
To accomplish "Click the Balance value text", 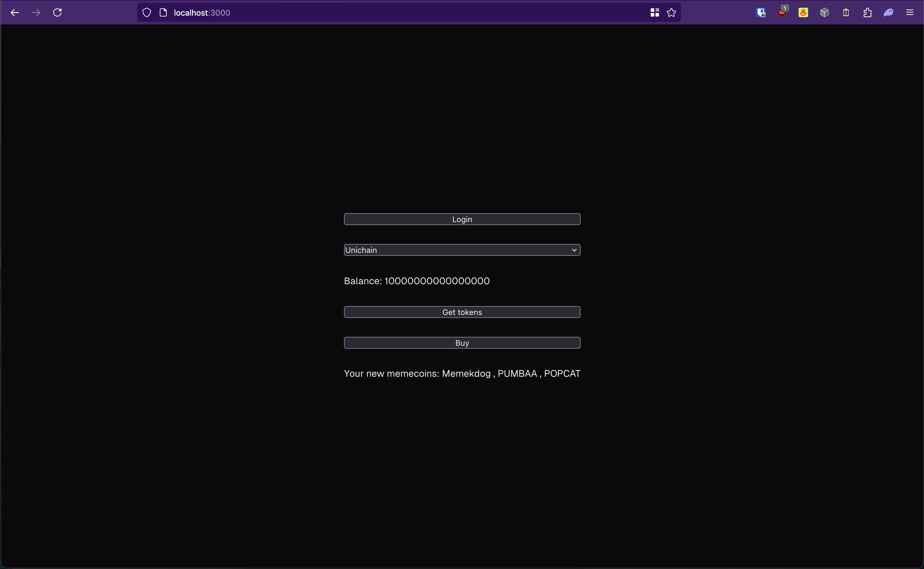I will [437, 281].
